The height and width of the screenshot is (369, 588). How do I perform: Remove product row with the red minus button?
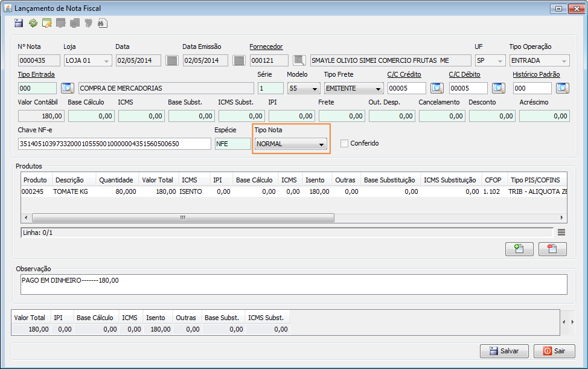coord(552,249)
